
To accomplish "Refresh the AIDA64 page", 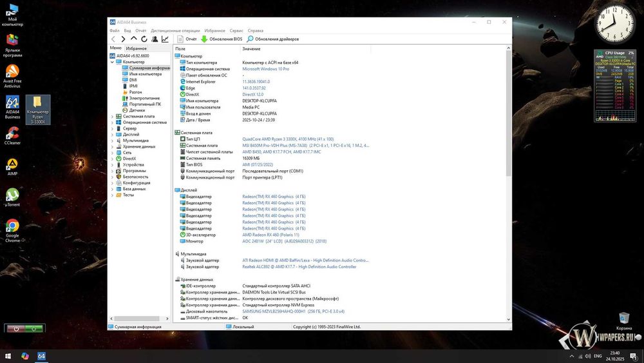I will [x=144, y=39].
